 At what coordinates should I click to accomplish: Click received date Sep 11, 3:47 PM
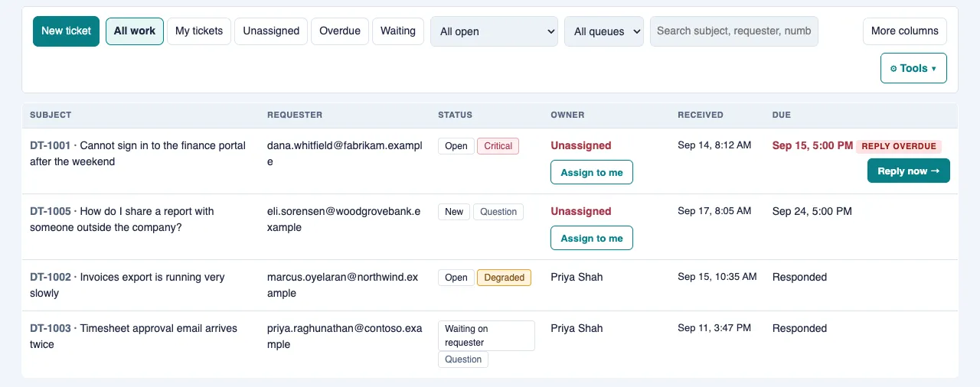click(714, 328)
